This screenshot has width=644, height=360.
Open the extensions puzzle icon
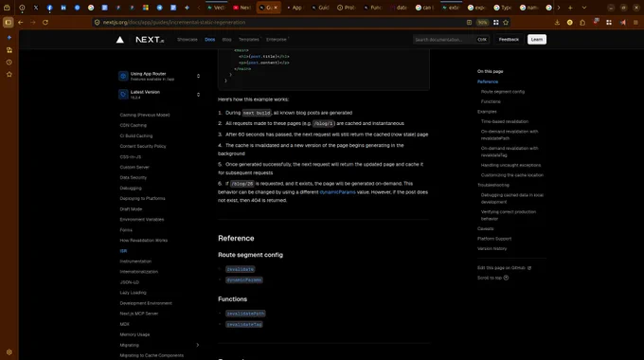[582, 22]
